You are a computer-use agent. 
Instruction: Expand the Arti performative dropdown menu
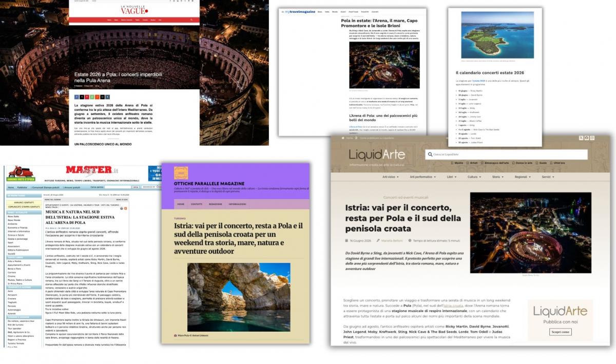(422, 177)
